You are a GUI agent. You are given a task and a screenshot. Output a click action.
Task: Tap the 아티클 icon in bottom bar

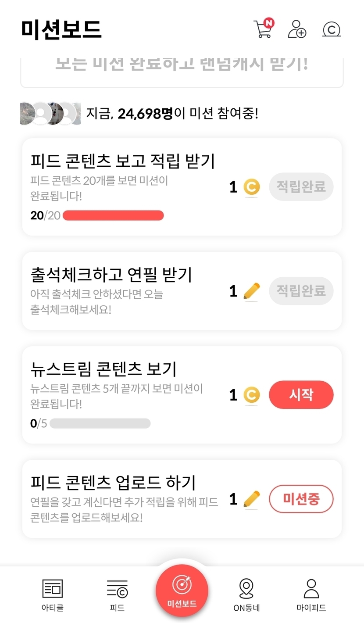tap(52, 589)
